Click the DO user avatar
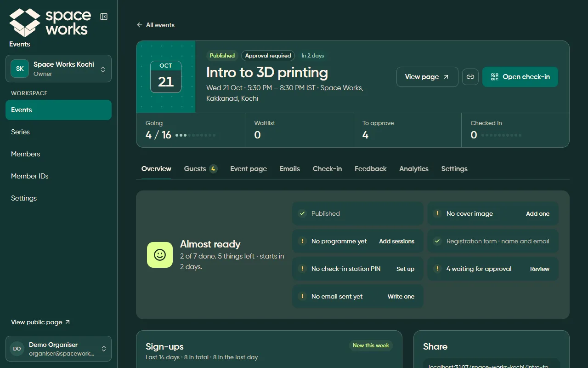Image resolution: width=588 pixels, height=368 pixels. (17, 349)
